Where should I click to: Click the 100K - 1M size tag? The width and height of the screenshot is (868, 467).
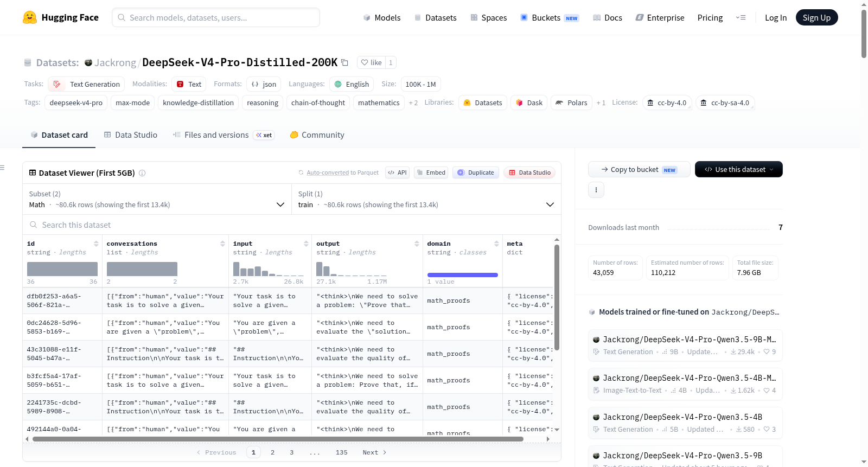(421, 84)
